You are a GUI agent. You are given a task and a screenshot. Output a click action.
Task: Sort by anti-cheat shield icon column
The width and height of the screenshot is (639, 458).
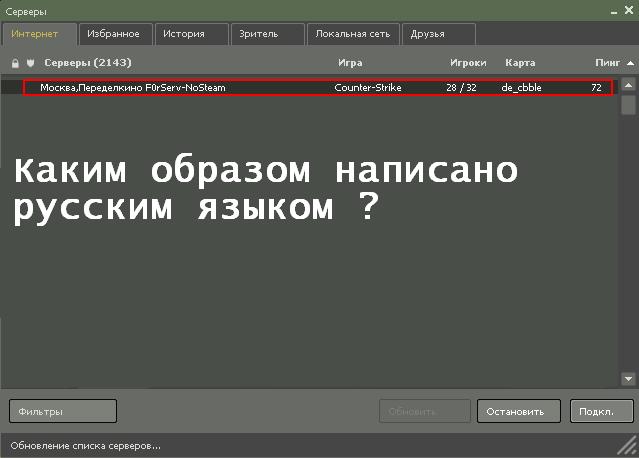[30, 63]
